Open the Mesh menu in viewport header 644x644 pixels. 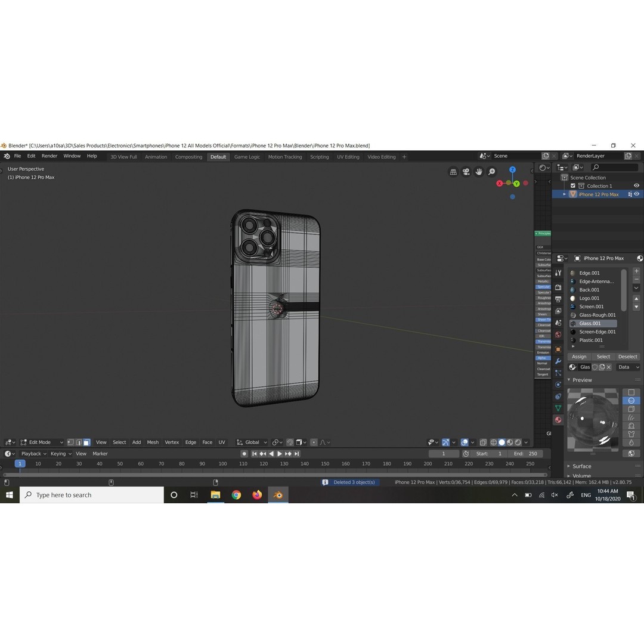point(153,442)
